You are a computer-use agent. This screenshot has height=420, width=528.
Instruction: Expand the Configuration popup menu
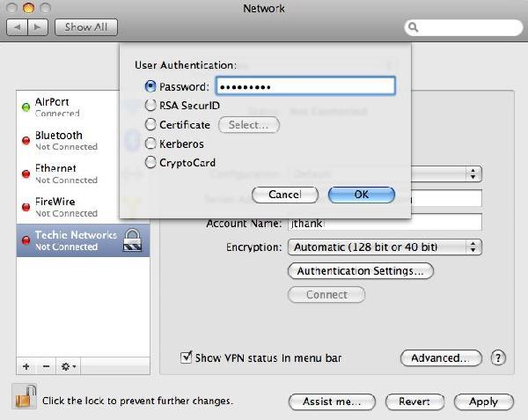474,174
